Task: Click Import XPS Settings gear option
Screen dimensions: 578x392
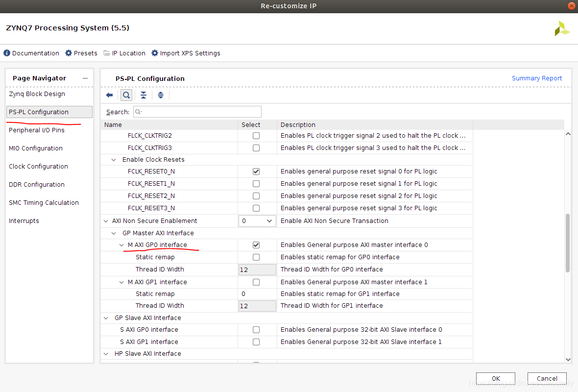Action: [x=186, y=53]
